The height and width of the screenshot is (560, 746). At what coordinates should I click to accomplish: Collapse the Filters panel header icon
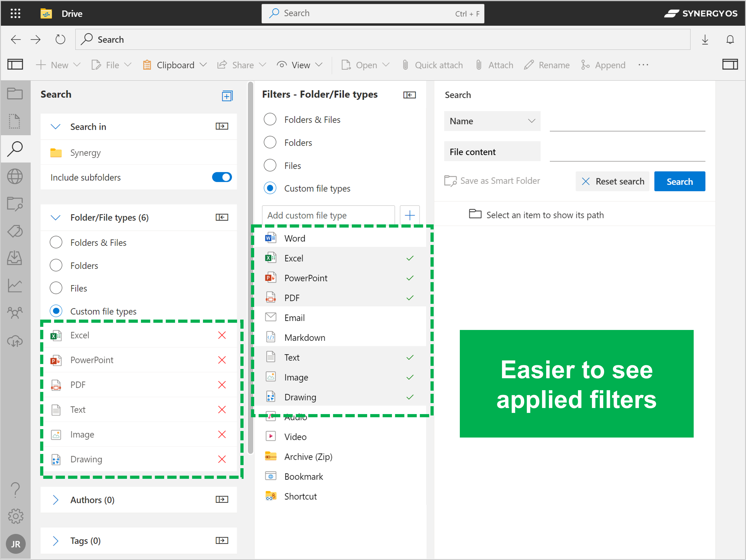point(410,95)
